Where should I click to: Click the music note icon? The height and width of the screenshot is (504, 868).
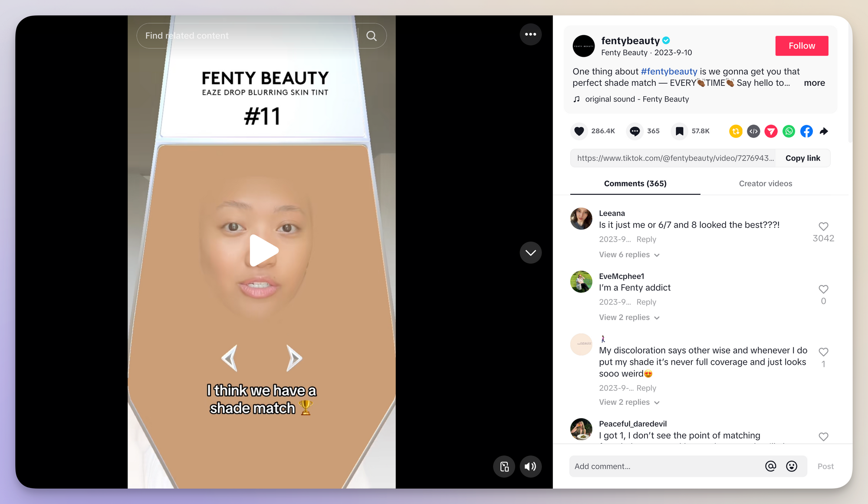(x=576, y=99)
